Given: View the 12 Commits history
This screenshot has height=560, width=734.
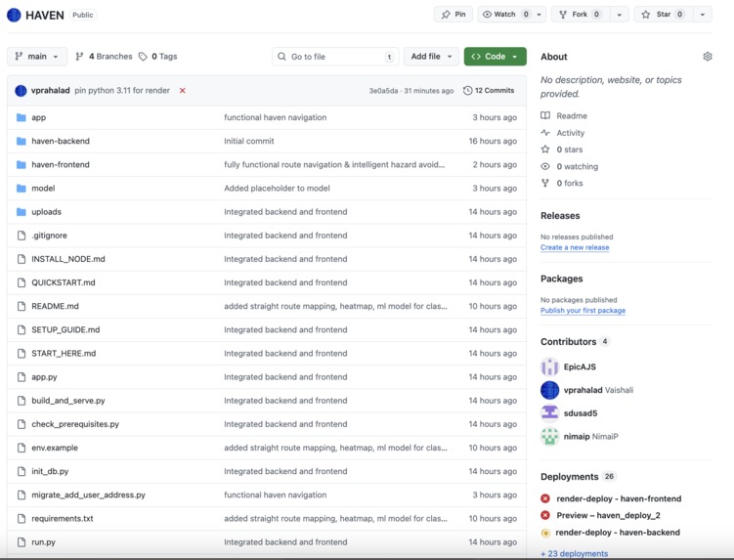Looking at the screenshot, I should pos(489,90).
